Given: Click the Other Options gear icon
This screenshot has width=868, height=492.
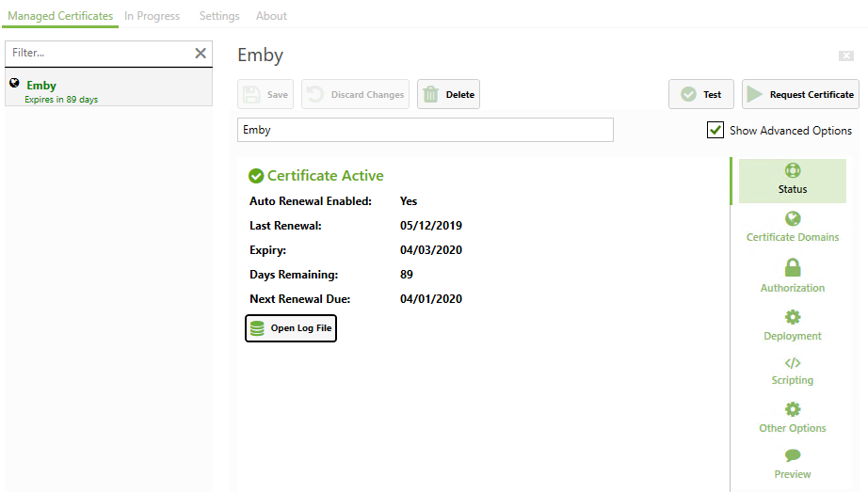Looking at the screenshot, I should point(793,409).
